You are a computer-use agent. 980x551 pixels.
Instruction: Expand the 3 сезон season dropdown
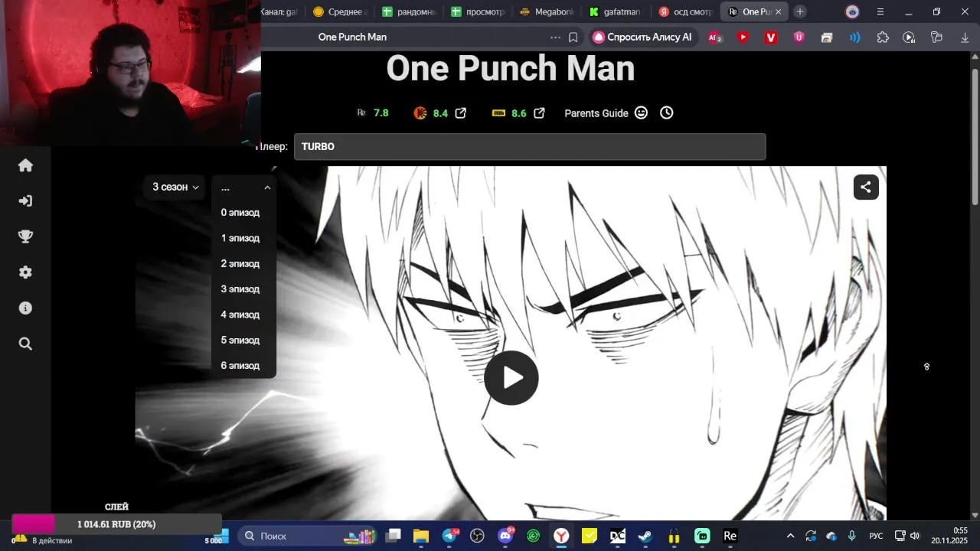point(175,187)
